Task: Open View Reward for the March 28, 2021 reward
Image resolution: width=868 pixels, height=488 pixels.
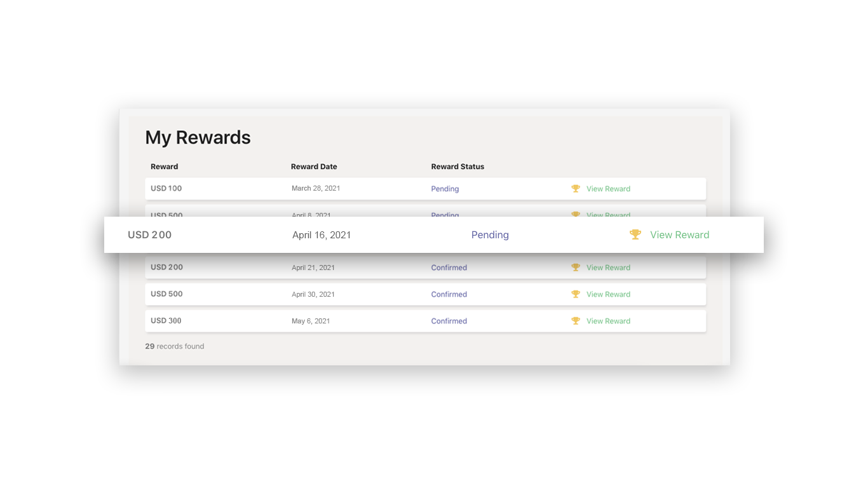Action: [x=608, y=189]
